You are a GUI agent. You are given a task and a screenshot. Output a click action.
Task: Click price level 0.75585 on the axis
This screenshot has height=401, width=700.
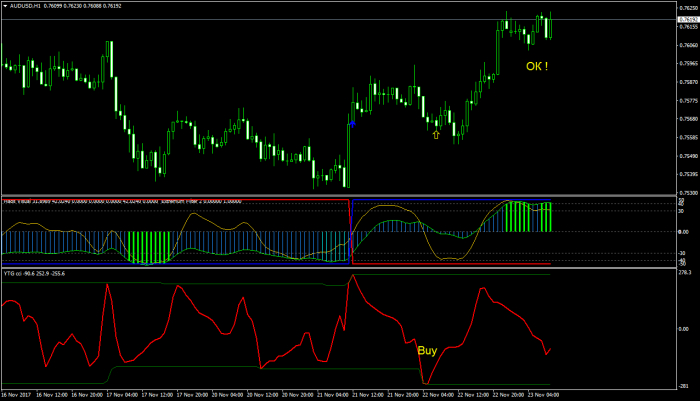tap(689, 138)
